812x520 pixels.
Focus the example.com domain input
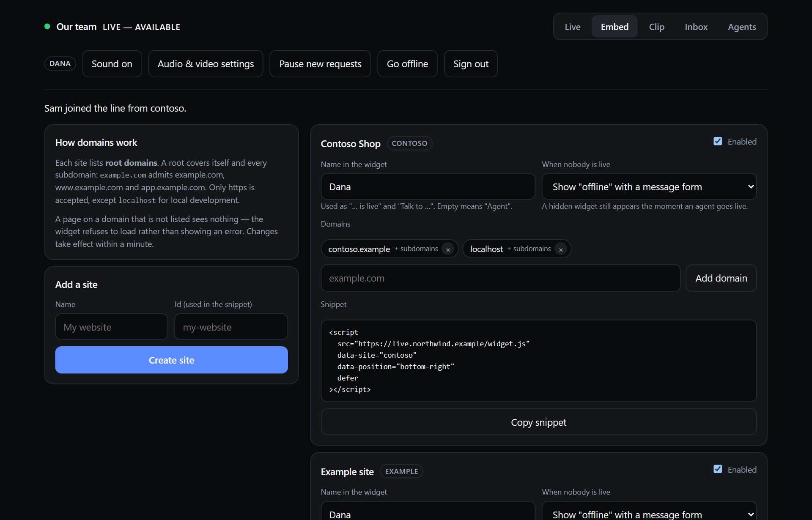point(500,278)
